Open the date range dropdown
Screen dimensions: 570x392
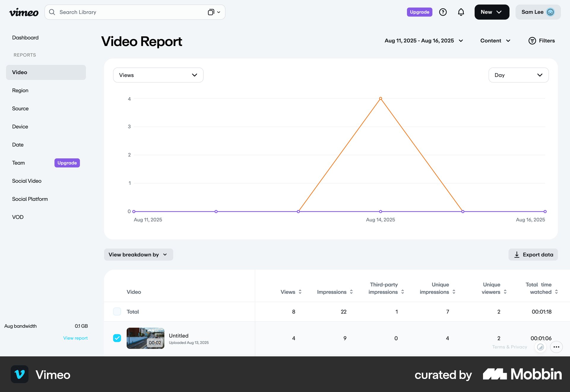click(x=424, y=41)
